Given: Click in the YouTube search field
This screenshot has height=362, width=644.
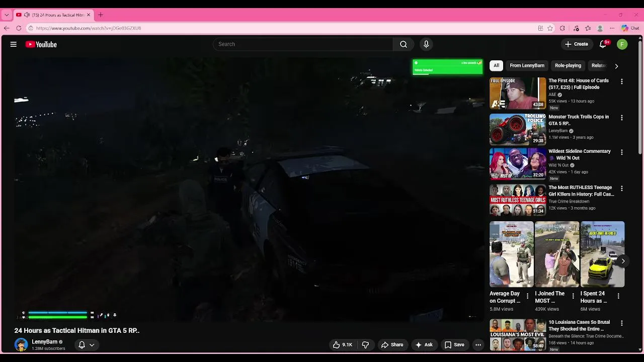Looking at the screenshot, I should [x=303, y=44].
